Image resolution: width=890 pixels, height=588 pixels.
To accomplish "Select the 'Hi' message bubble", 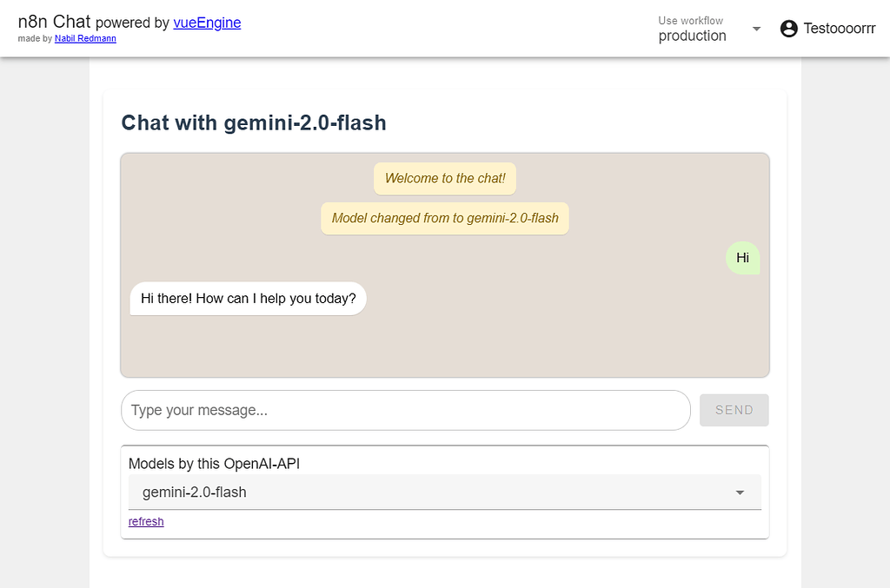I will click(742, 258).
